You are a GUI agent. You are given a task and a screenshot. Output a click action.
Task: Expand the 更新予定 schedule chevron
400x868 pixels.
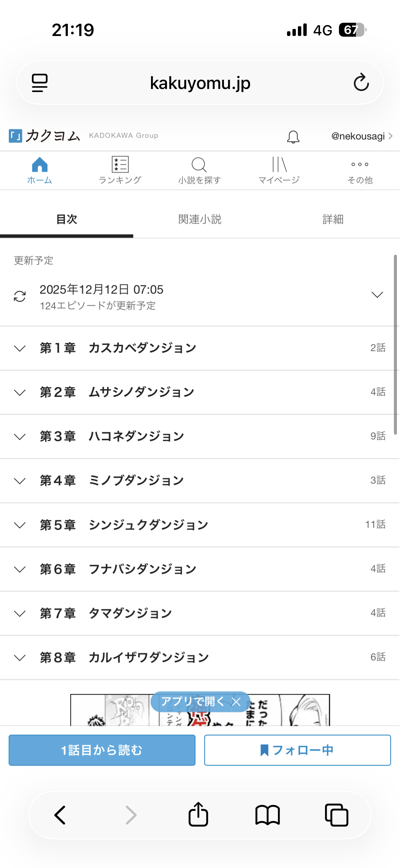pos(377,294)
